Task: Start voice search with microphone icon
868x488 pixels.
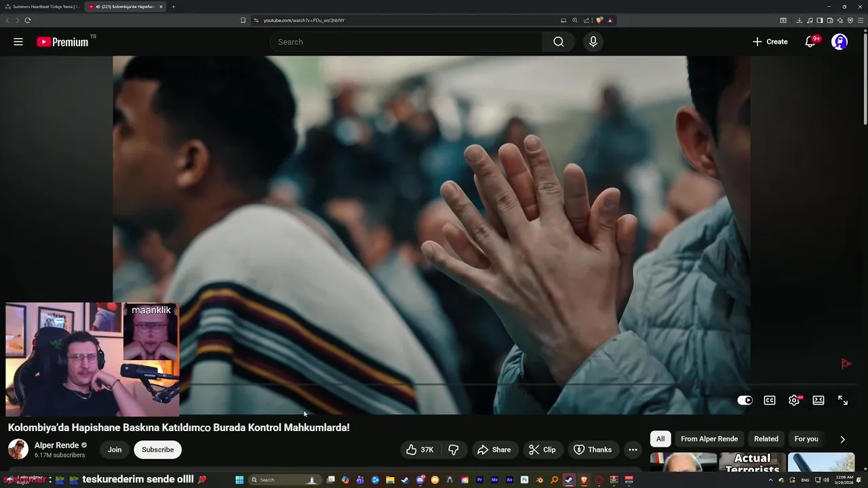Action: [x=593, y=42]
